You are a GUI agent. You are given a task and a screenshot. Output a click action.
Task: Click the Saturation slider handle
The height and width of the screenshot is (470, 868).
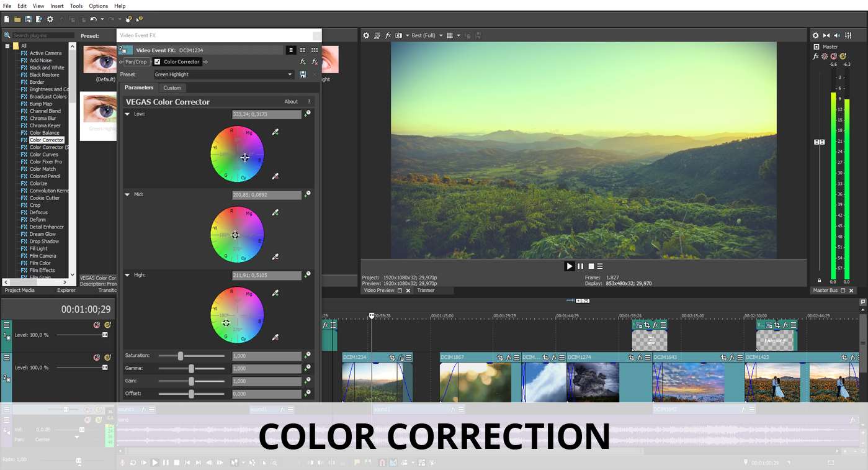pyautogui.click(x=181, y=356)
